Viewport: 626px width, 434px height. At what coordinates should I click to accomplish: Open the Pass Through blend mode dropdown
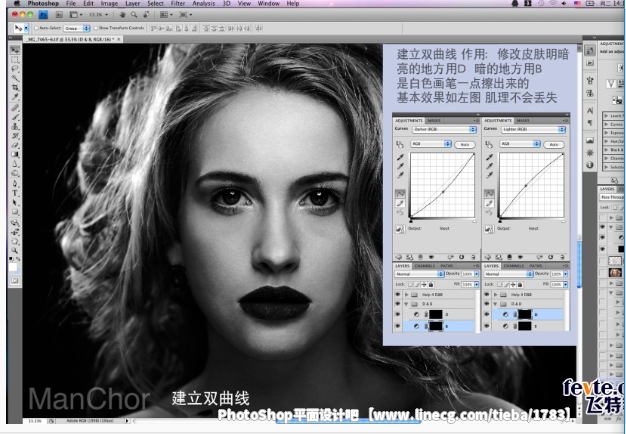pyautogui.click(x=612, y=197)
